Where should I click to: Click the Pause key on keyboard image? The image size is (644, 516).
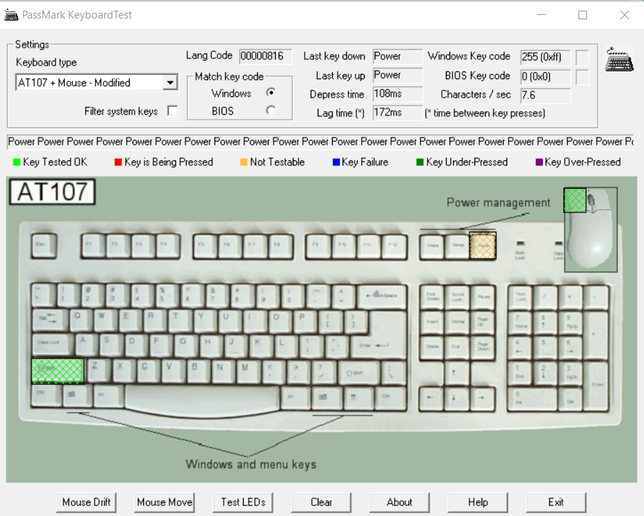click(x=483, y=298)
